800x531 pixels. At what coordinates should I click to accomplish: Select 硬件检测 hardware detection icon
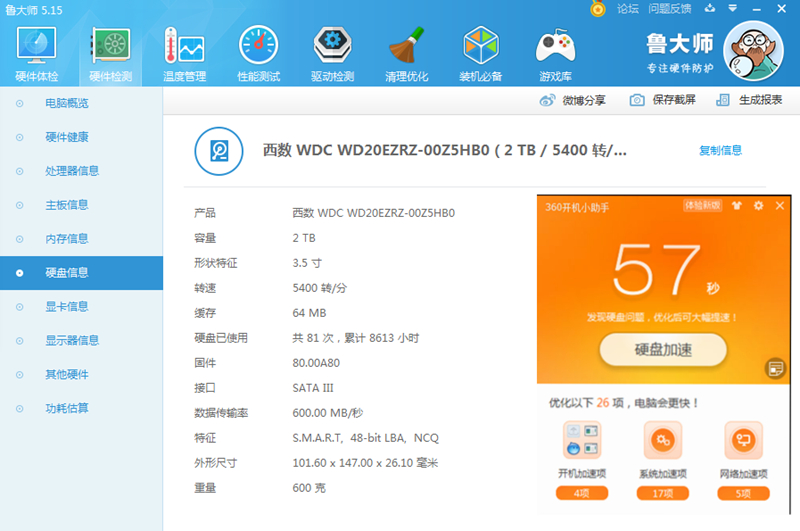point(111,54)
